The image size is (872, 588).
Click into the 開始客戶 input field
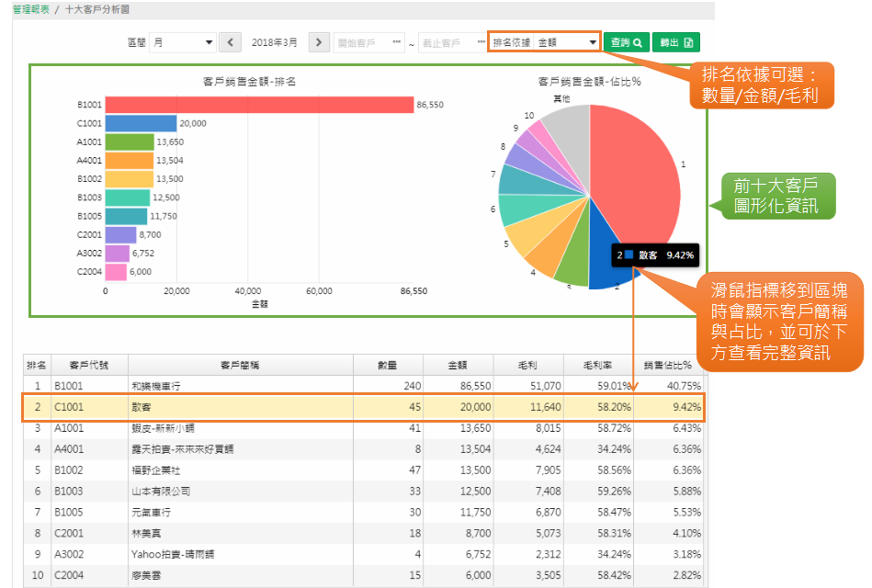(361, 42)
